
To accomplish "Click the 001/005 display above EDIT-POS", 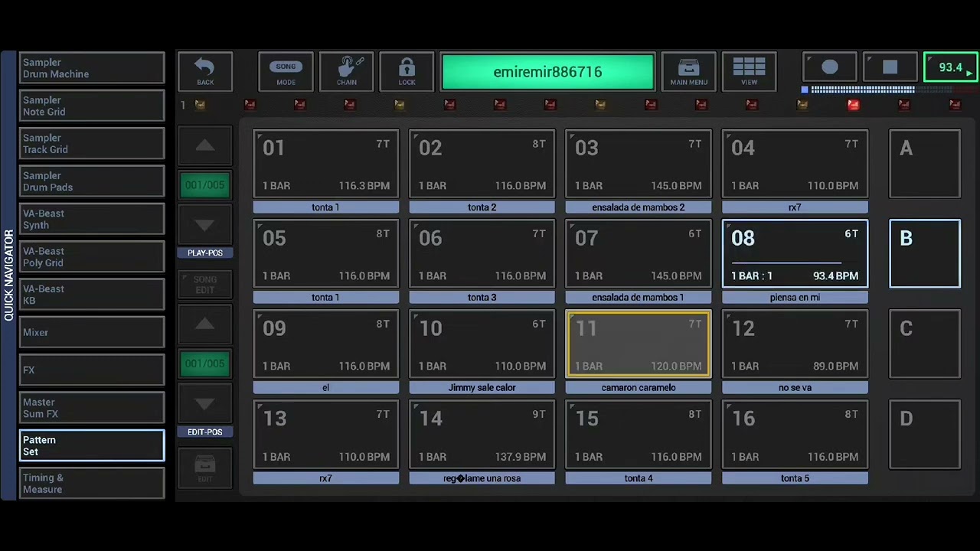I will [204, 364].
